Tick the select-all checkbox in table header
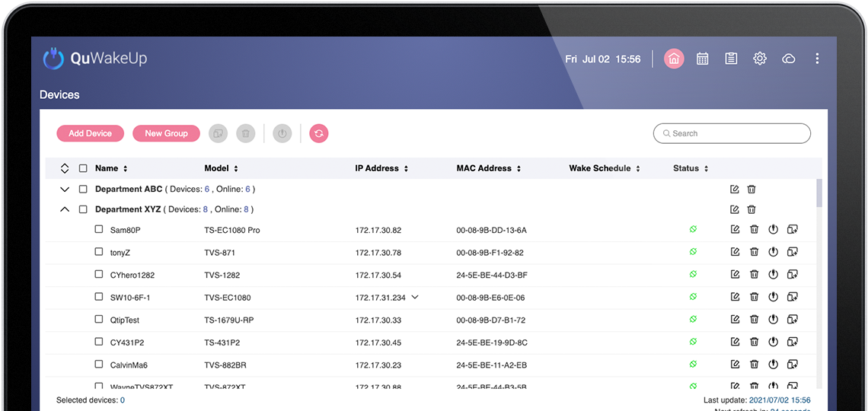 (83, 168)
